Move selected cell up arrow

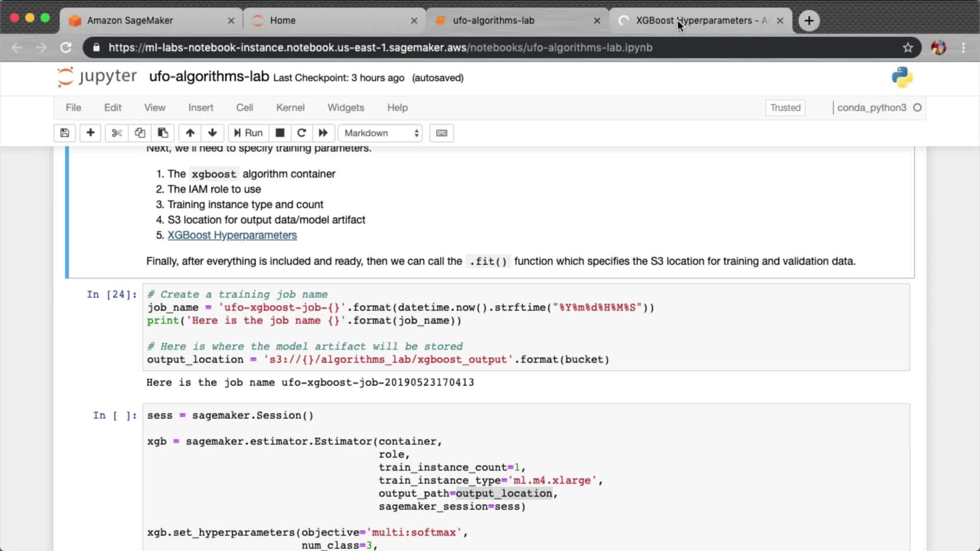190,133
